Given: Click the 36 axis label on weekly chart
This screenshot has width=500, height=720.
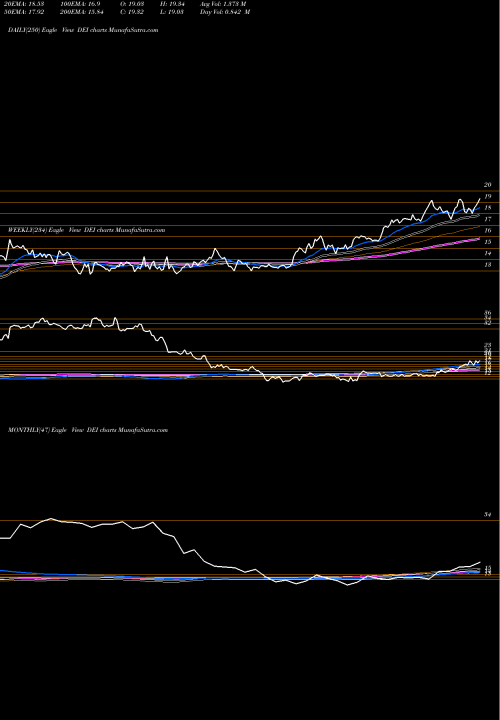Looking at the screenshot, I should click(488, 313).
